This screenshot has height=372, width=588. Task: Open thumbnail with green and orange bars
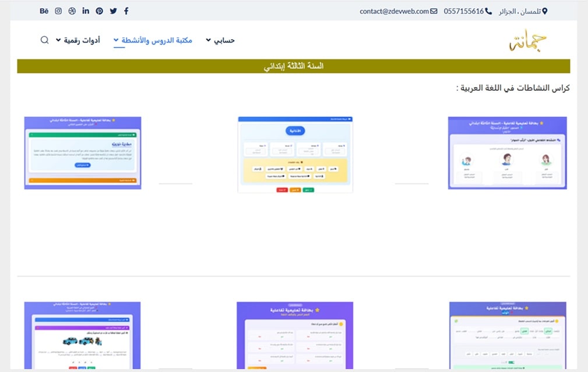tap(83, 153)
